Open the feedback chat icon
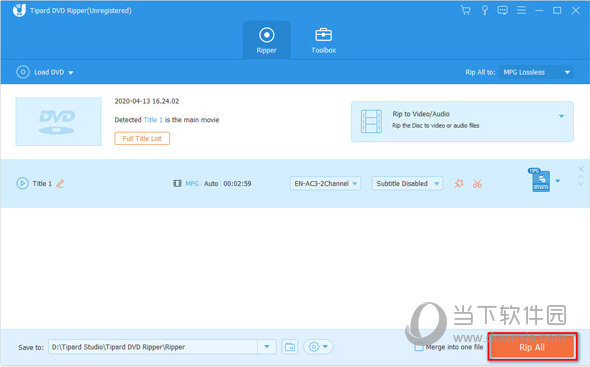 (x=502, y=10)
